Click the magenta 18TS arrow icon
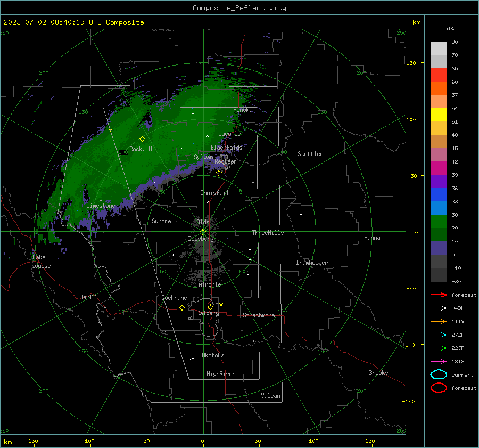 tap(439, 362)
